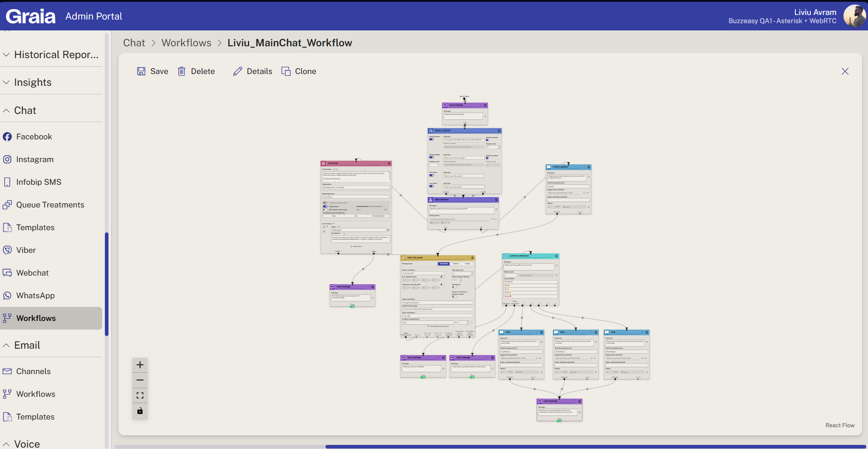The height and width of the screenshot is (449, 868).
Task: Uncheck Match customer for phone number
Action: click(487, 158)
